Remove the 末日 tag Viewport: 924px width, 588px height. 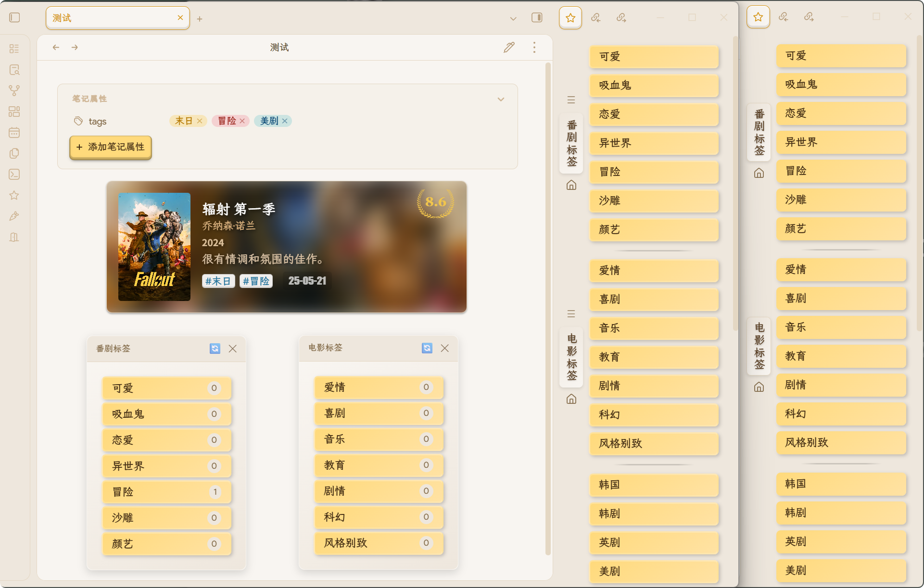tap(200, 121)
